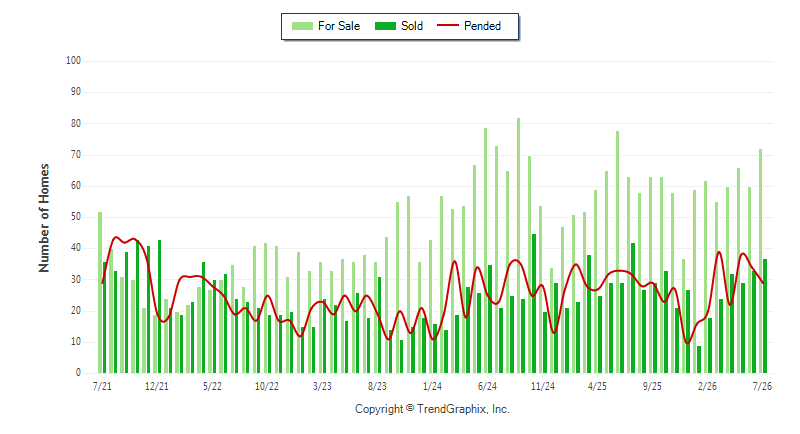800x434 pixels.
Task: Click the 2/26 x-axis date label
Action: (707, 386)
